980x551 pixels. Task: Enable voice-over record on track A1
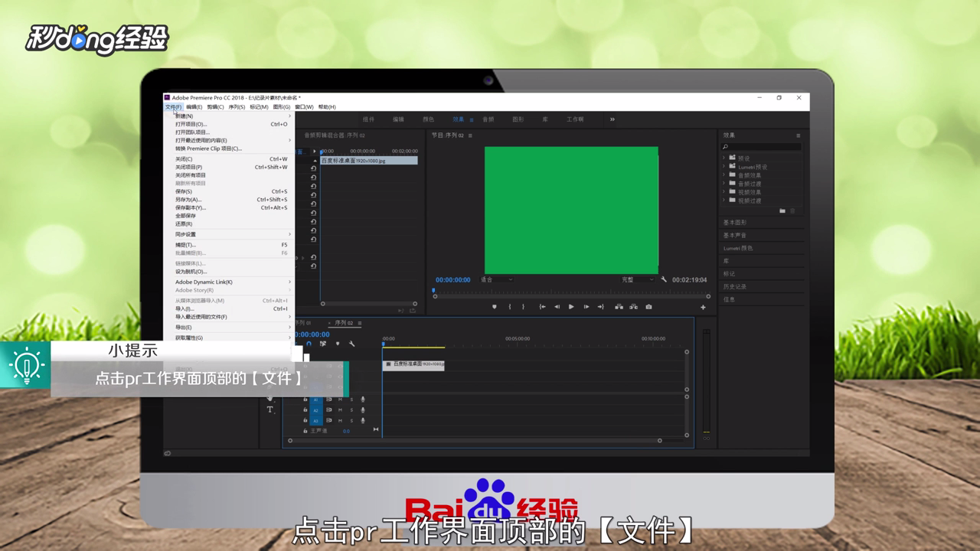pyautogui.click(x=363, y=399)
